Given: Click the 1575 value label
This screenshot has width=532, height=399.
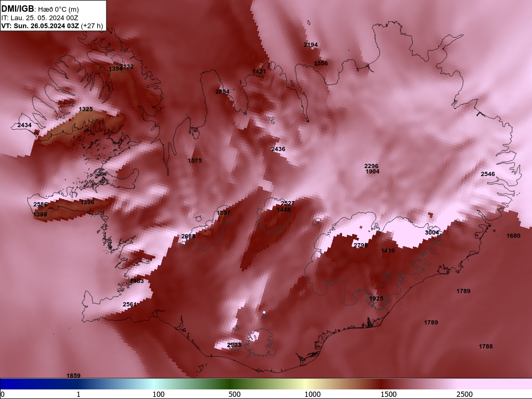Looking at the screenshot, I should click(x=195, y=161).
